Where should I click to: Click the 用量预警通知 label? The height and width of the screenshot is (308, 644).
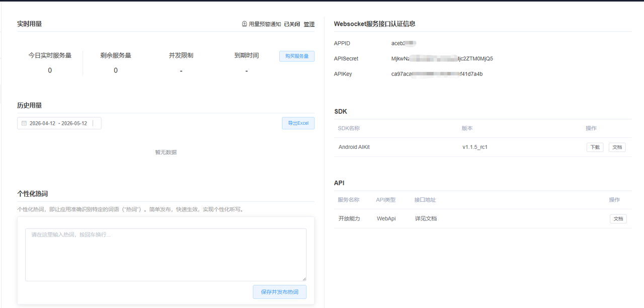265,24
